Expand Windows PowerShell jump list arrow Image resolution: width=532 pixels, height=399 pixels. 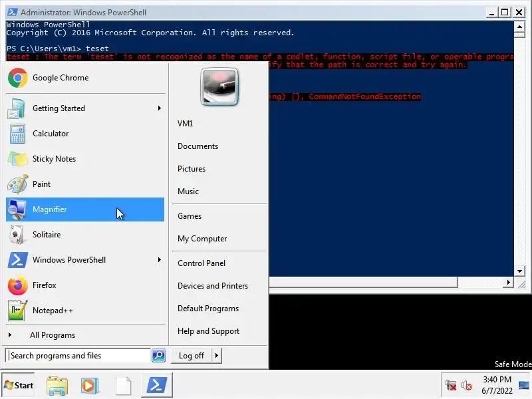point(159,260)
